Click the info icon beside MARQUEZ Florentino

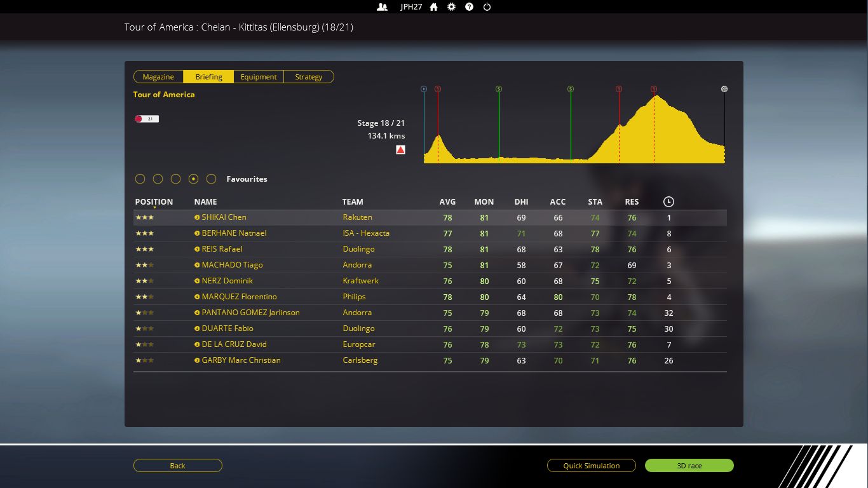click(x=197, y=297)
